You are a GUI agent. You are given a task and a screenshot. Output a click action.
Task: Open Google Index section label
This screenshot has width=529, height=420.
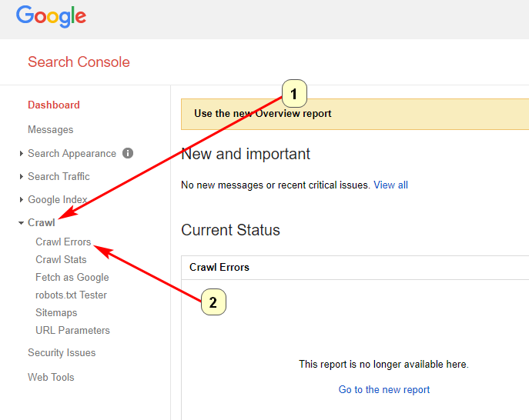[57, 199]
